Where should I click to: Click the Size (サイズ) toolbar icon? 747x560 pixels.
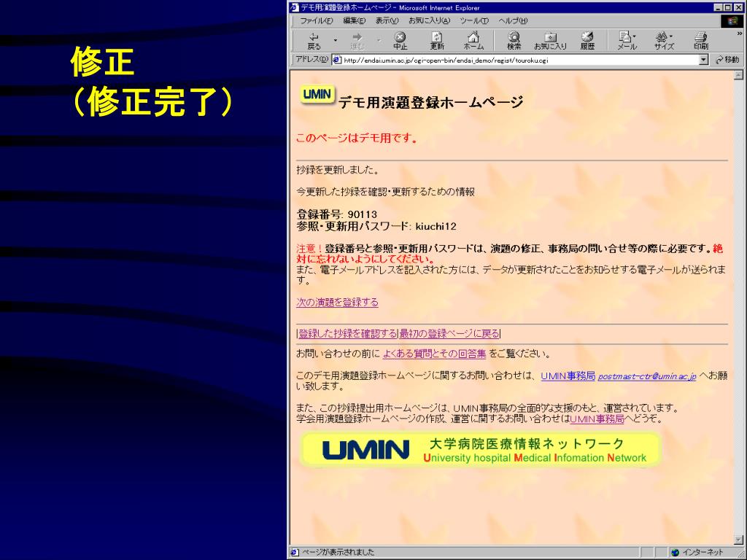[664, 41]
